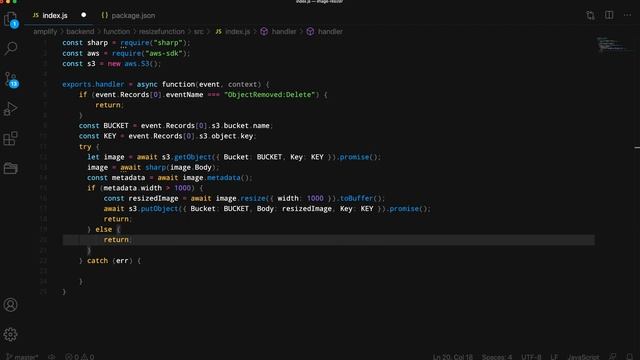Click the unsaved dot on index.js tab

(84, 15)
